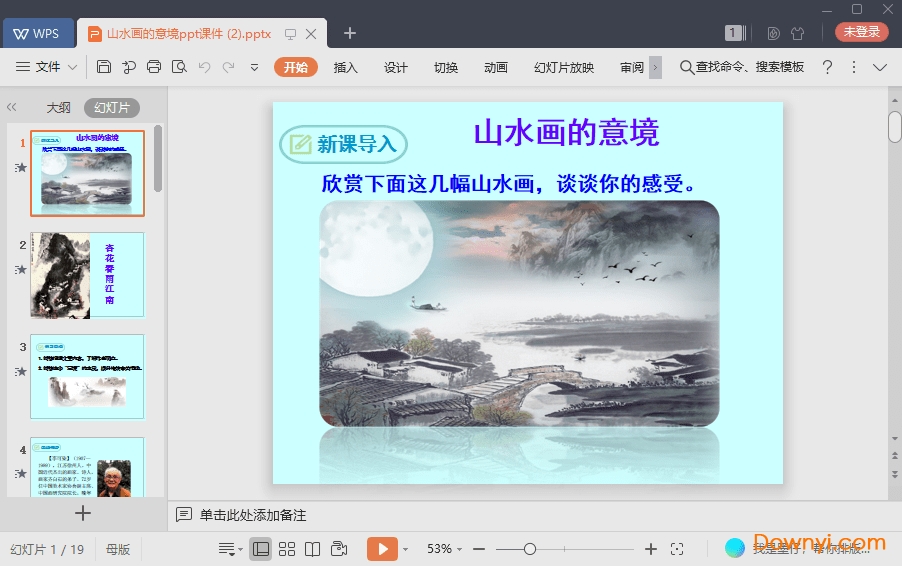Select slide 4 thumbnail with portrait photo
Viewport: 902px width, 566px height.
pos(87,466)
